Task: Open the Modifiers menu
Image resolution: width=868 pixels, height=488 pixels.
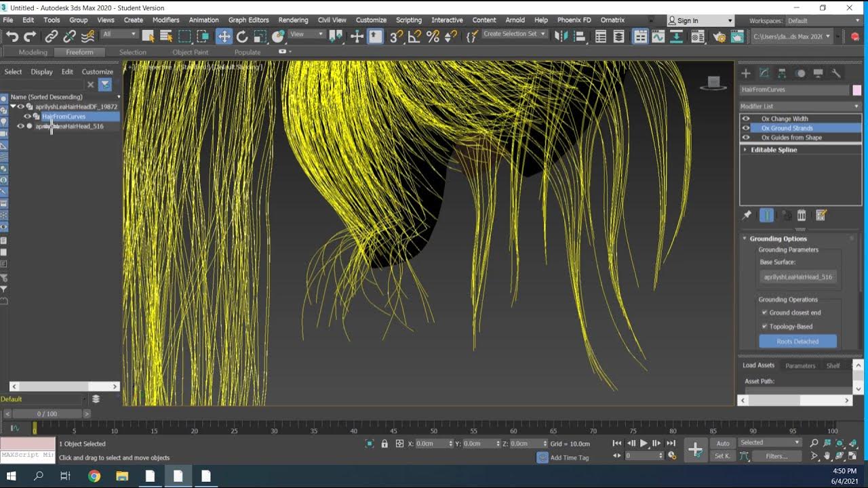Action: pos(166,20)
